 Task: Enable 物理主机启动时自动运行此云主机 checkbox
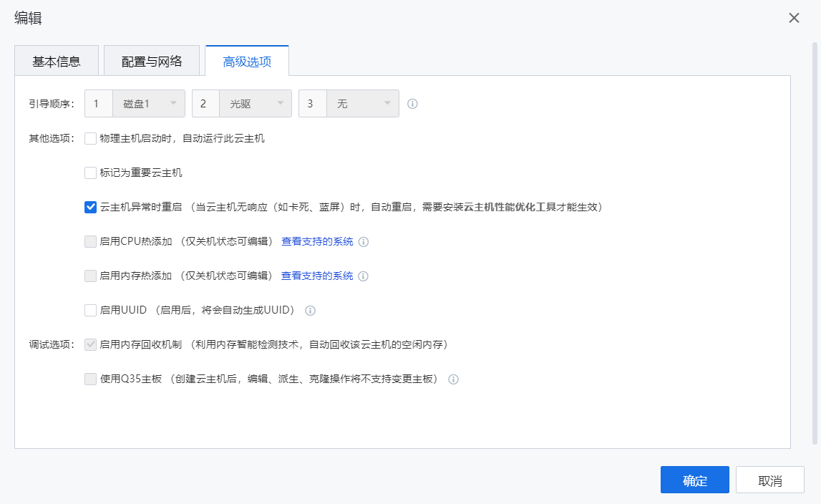[90, 138]
